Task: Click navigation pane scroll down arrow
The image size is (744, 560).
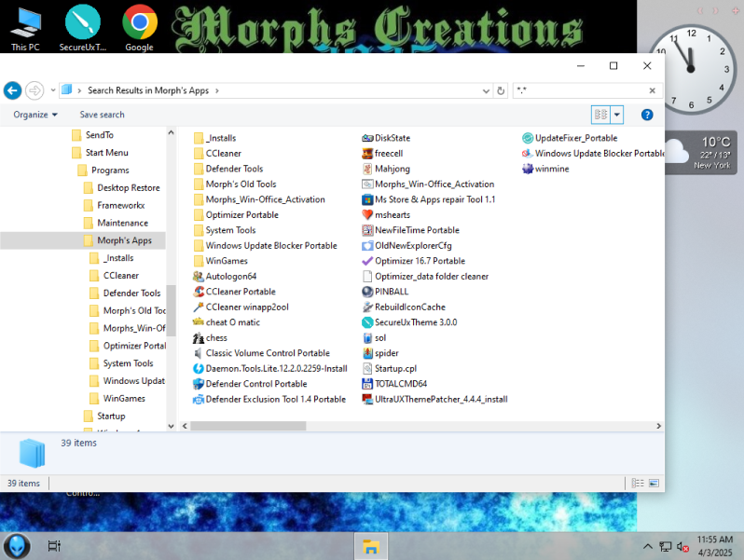Action: point(171,426)
